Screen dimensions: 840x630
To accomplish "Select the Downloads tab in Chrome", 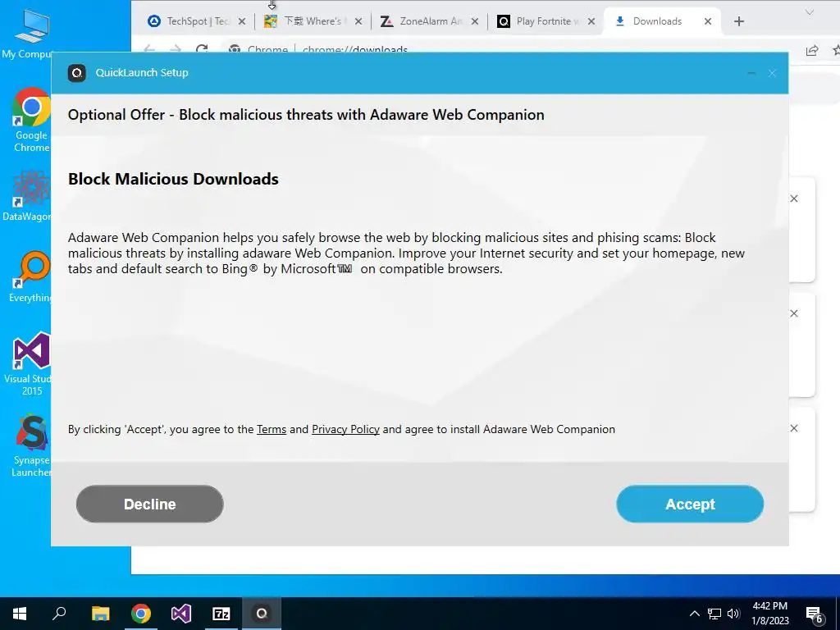I will coord(657,21).
